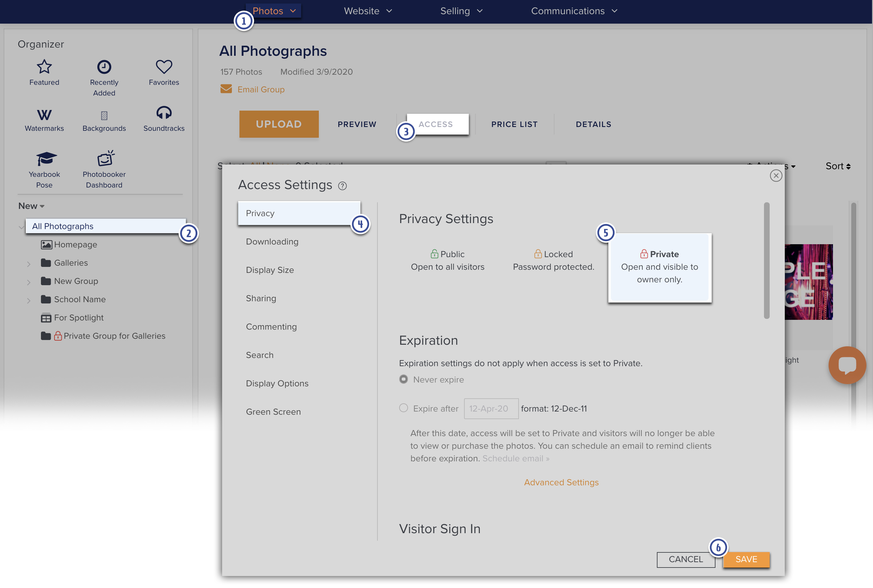Image resolution: width=873 pixels, height=588 pixels.
Task: Open the pink gallery thumbnail
Action: pos(808,282)
